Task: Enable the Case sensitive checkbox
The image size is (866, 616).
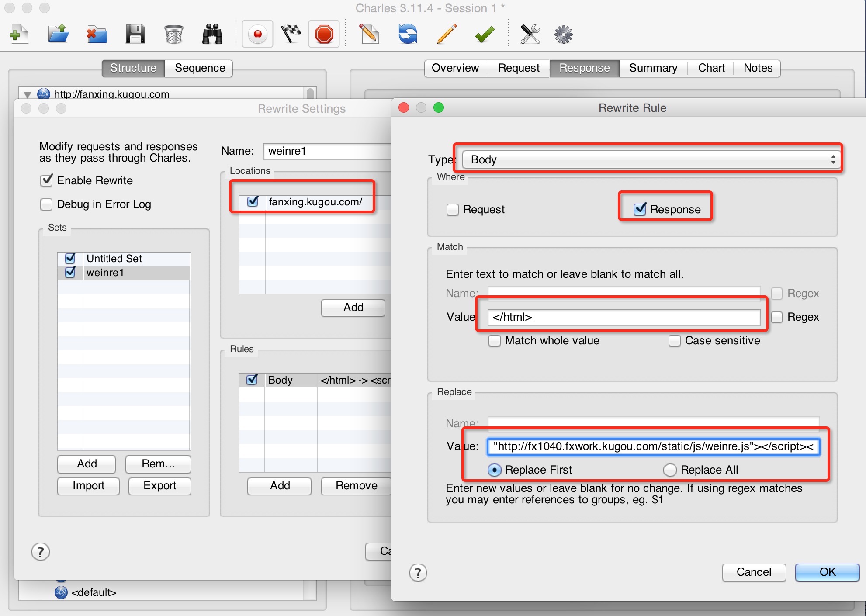Action: [674, 341]
